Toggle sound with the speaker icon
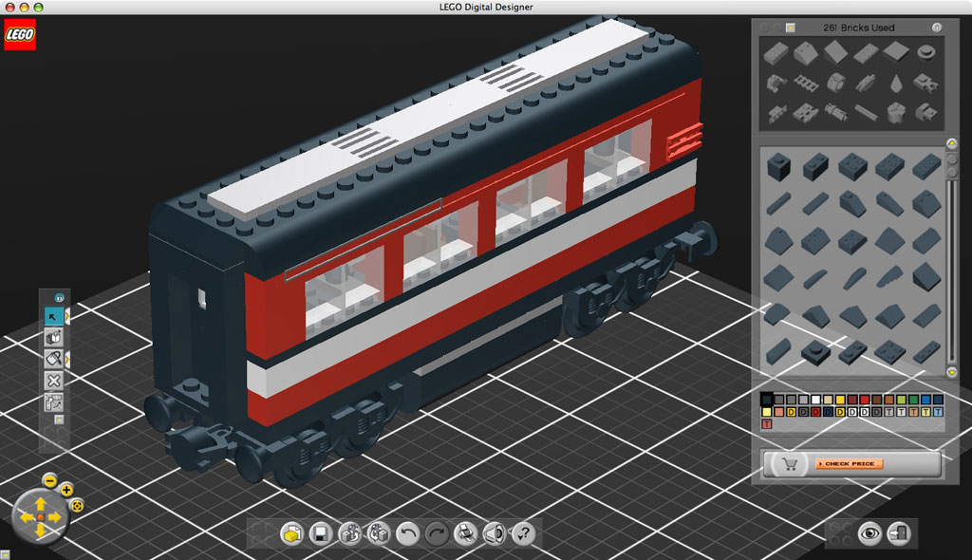This screenshot has width=972, height=560. click(494, 533)
